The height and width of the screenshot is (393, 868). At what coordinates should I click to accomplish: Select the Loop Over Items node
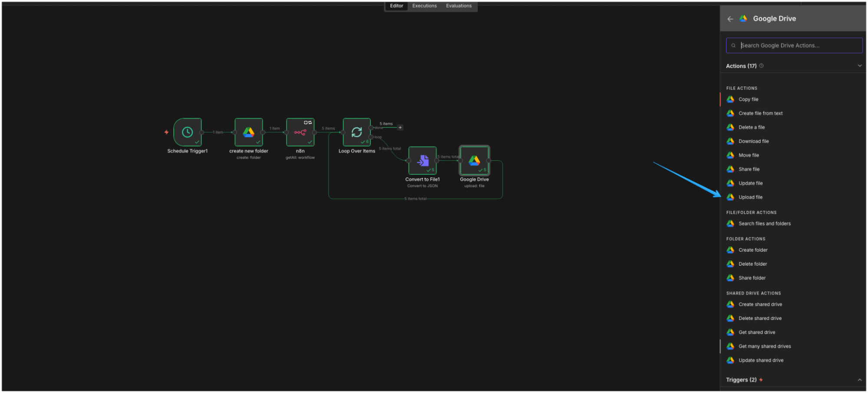coord(356,132)
